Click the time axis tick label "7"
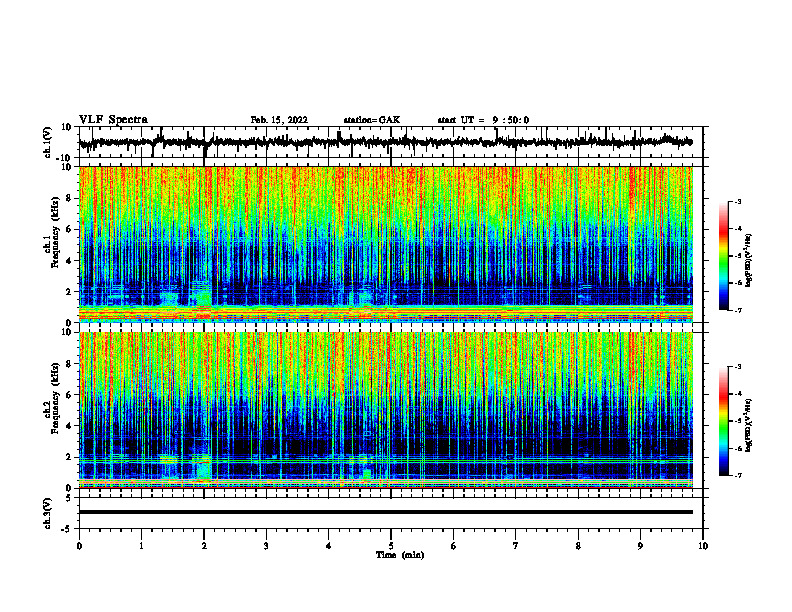Image resolution: width=792 pixels, height=612 pixels. click(x=516, y=546)
